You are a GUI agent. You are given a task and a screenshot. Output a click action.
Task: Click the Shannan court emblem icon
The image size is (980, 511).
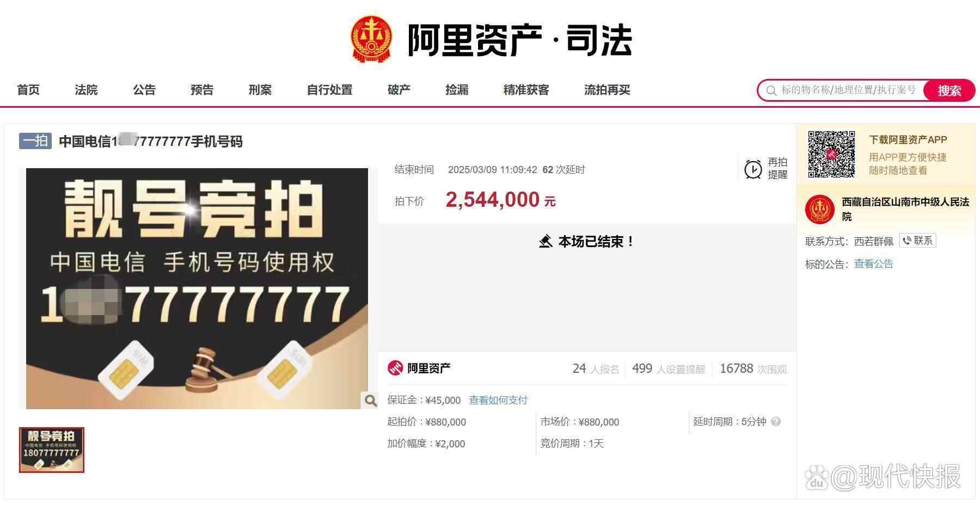[x=820, y=210]
